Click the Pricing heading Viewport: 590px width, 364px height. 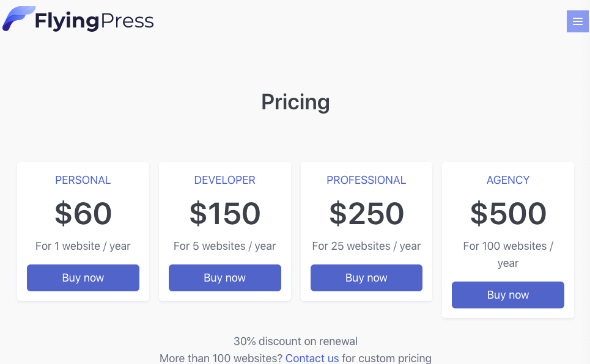pyautogui.click(x=295, y=102)
